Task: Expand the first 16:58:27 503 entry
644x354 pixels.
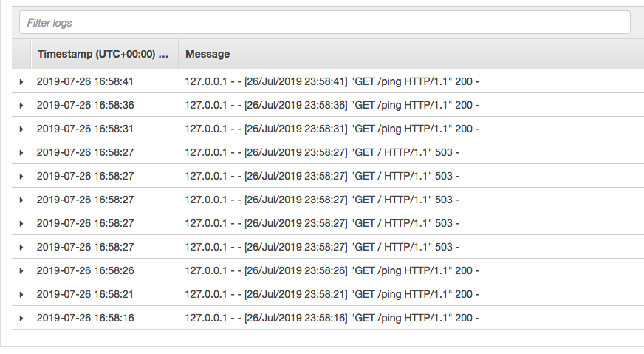Action: (21, 153)
